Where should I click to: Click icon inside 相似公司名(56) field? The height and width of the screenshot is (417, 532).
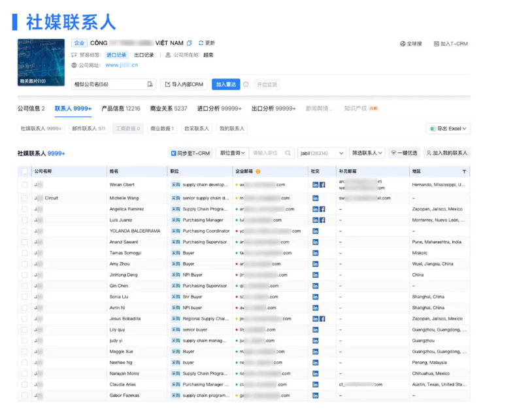coord(150,84)
